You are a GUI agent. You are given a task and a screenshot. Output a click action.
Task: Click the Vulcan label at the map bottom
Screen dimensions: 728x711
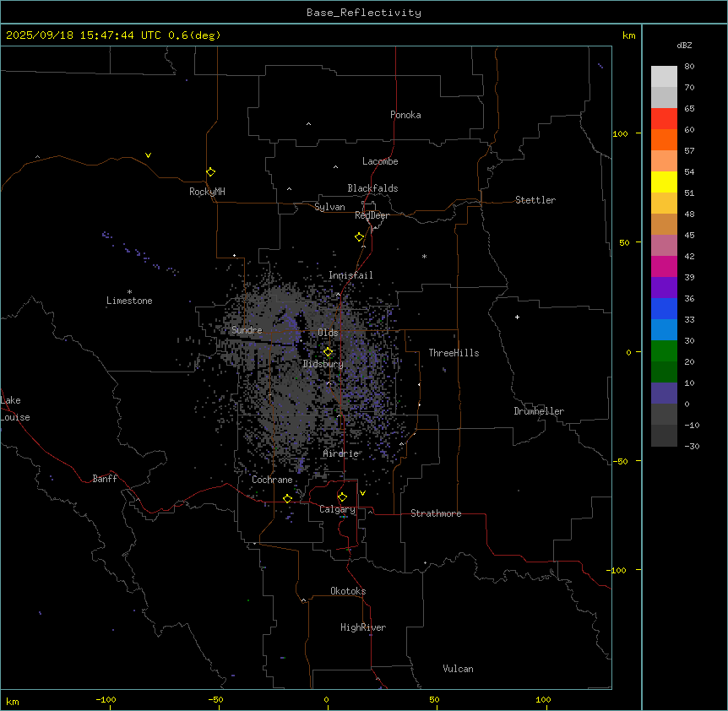tap(458, 669)
